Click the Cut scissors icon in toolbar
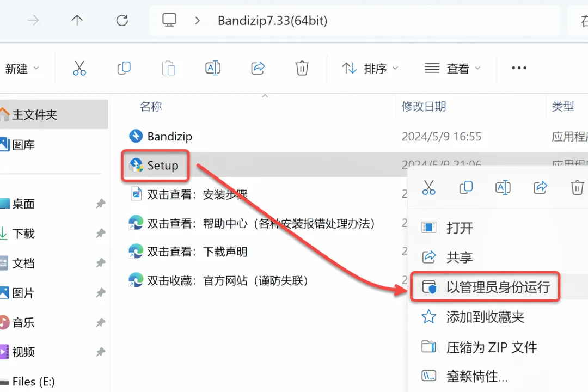The height and width of the screenshot is (392, 588). coord(79,68)
